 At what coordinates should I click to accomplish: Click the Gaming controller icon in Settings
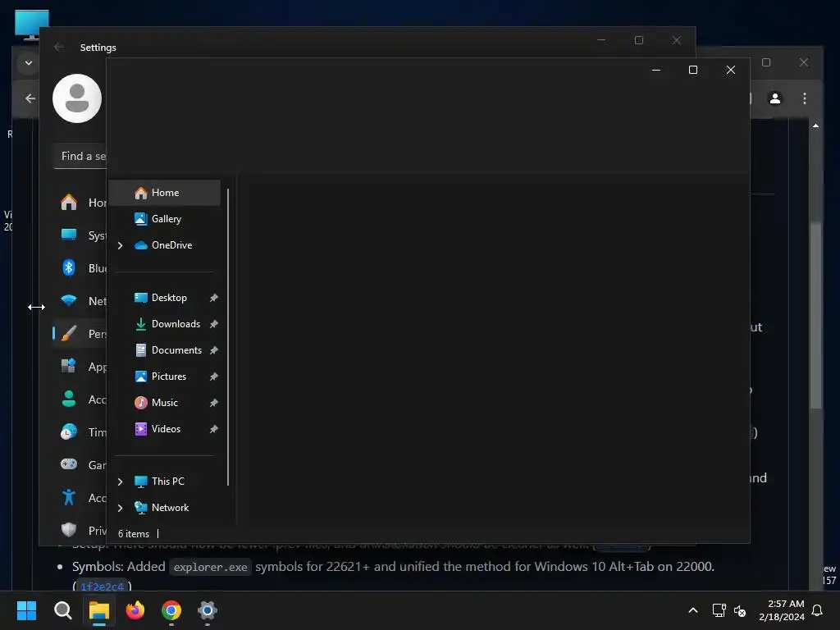[x=69, y=464]
